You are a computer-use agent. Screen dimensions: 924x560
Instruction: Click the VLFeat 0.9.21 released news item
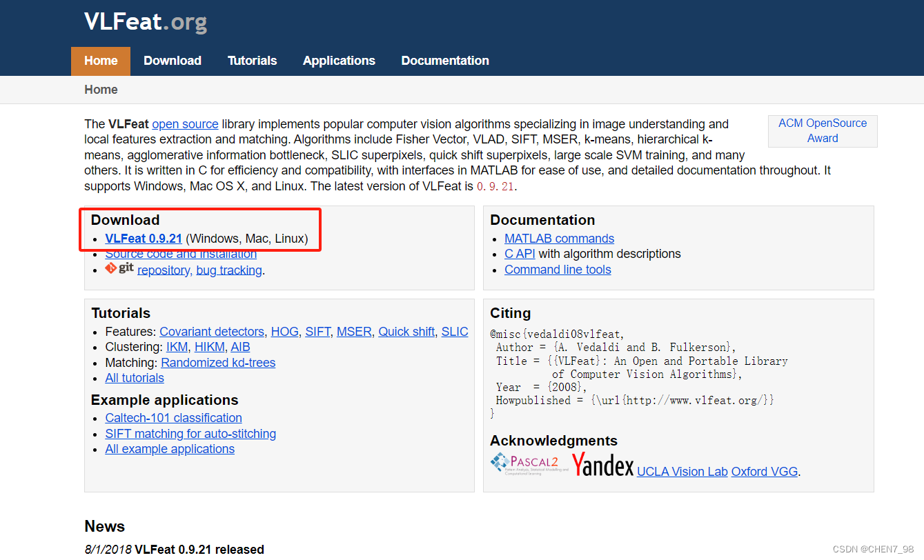(x=199, y=550)
